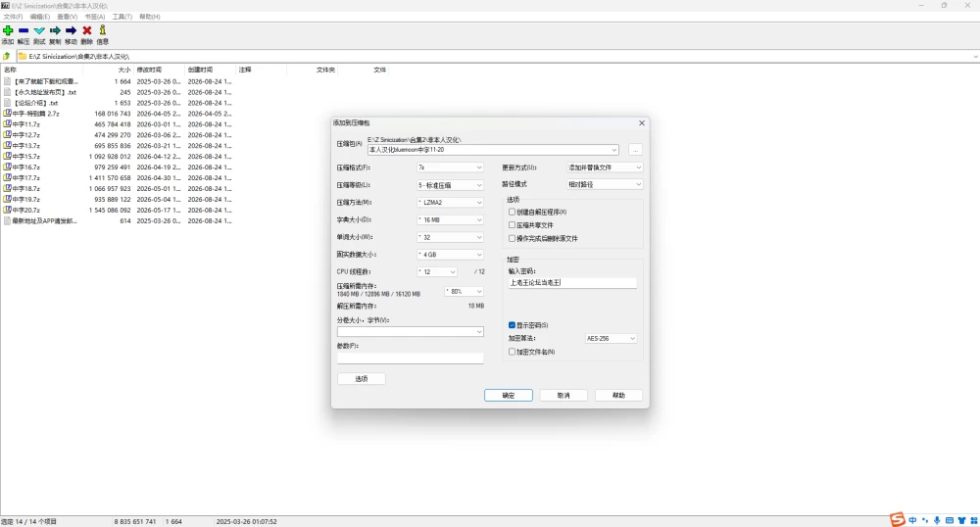This screenshot has height=527, width=980.
Task: Open the 更新方式 dropdown
Action: pos(605,168)
